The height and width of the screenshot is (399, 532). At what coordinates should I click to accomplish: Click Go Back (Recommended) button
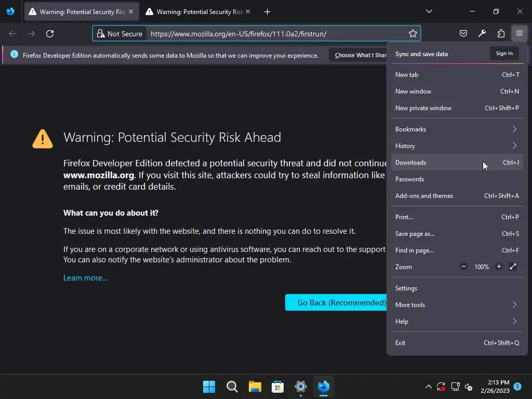pos(336,303)
